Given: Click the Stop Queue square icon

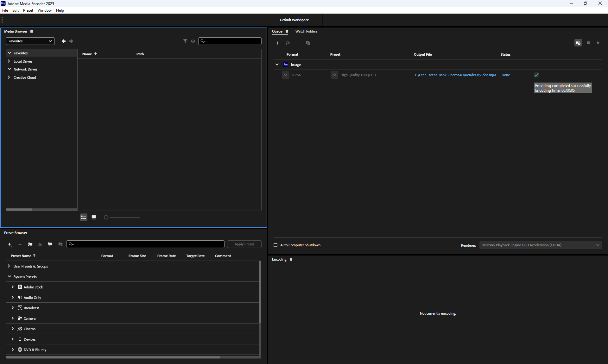Looking at the screenshot, I should point(588,43).
